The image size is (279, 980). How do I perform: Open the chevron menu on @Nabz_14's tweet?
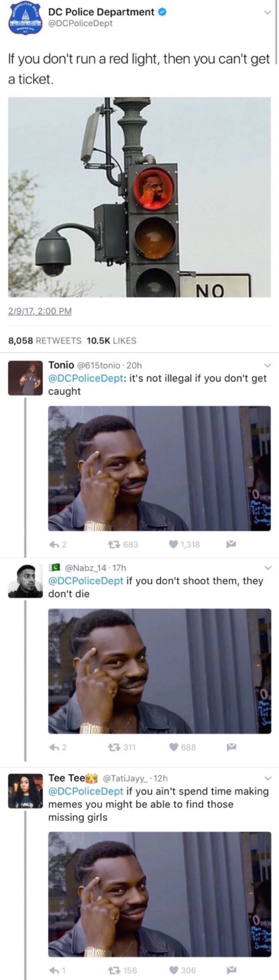point(267,568)
